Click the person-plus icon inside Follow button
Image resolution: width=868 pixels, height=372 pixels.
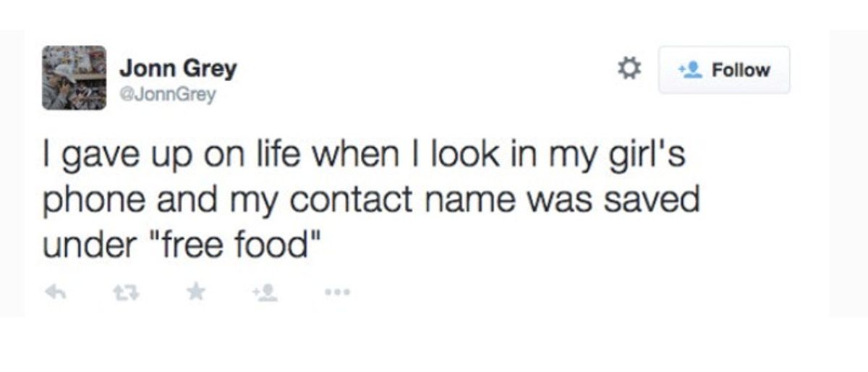pyautogui.click(x=690, y=69)
